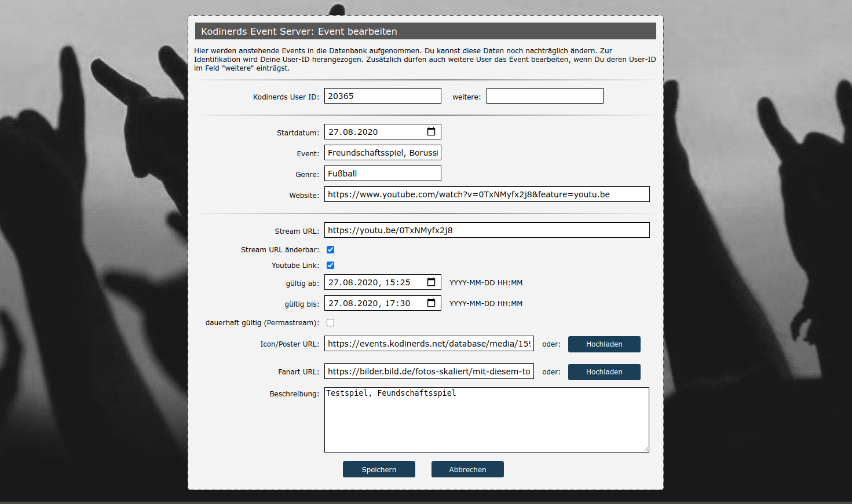Grab the Beschreibung textarea resize handle
Screen dimensions: 852x504
click(x=646, y=449)
